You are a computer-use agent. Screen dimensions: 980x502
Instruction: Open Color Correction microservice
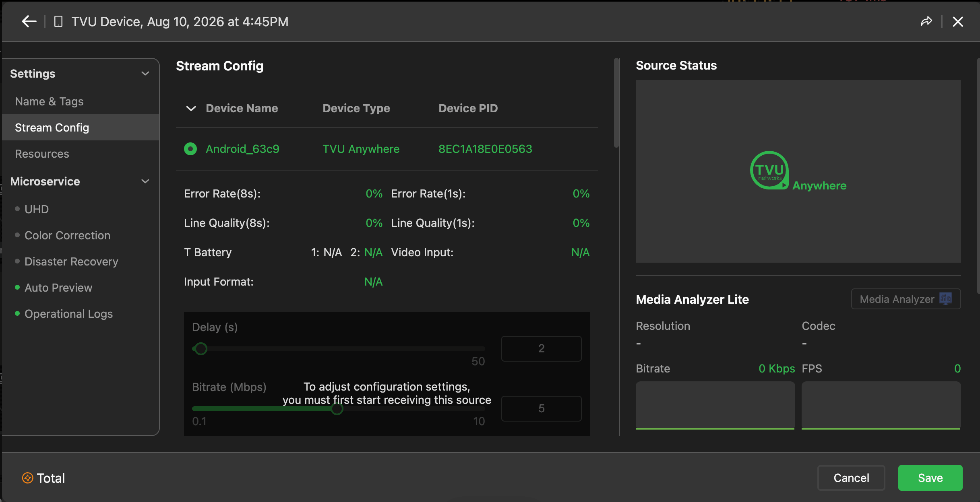click(67, 235)
